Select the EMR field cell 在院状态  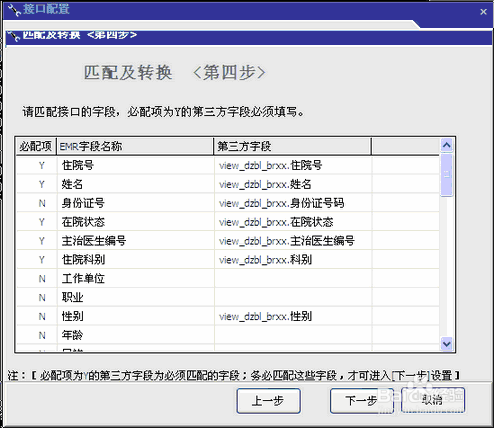click(x=136, y=222)
